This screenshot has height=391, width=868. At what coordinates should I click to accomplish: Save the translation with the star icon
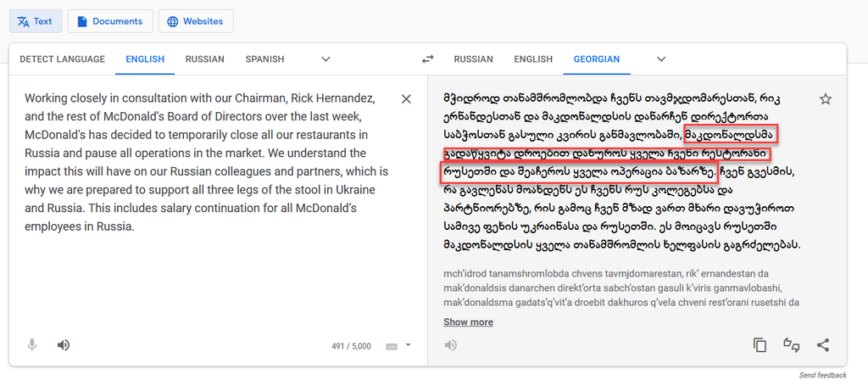(x=826, y=99)
